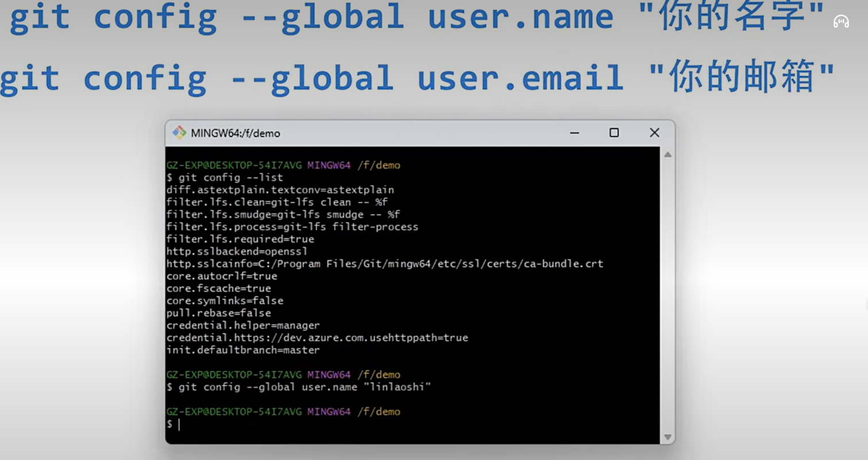868x460 pixels.
Task: Click the terminal vertical scrollbar track
Action: click(x=667, y=296)
